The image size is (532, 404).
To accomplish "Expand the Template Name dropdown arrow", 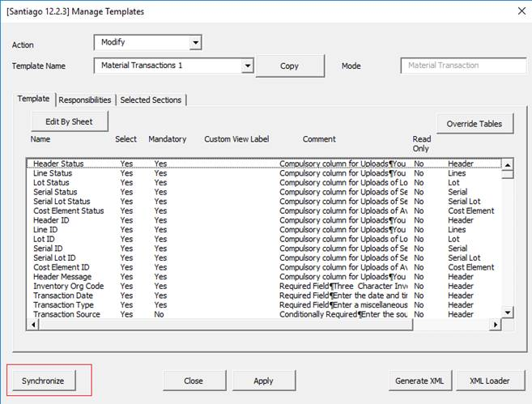I will (x=248, y=66).
